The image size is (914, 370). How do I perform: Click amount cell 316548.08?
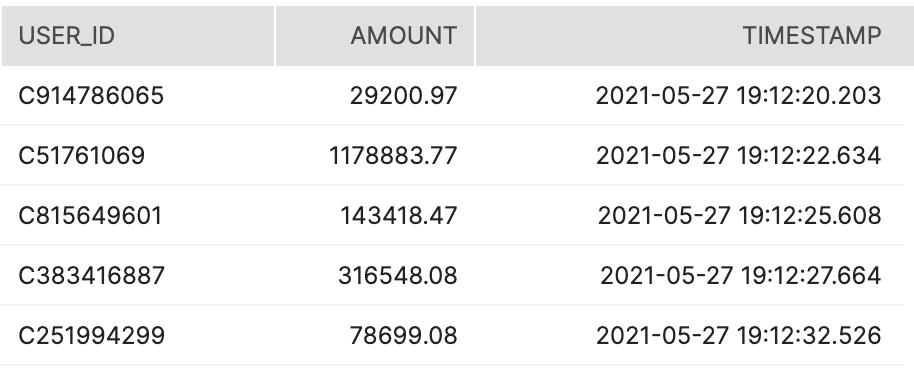pos(398,276)
